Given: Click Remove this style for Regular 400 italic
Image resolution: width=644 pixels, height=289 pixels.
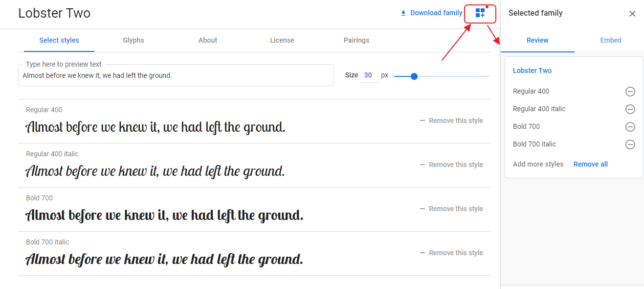Looking at the screenshot, I should (x=451, y=165).
